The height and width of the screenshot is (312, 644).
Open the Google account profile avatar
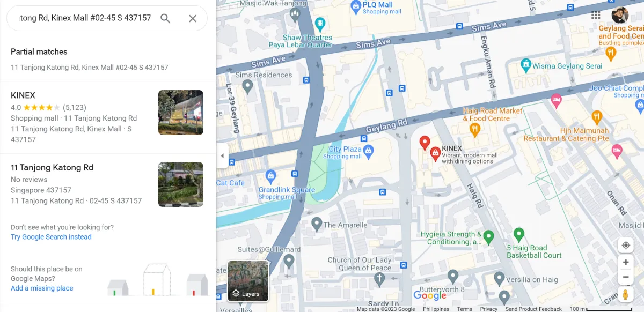[x=620, y=15]
